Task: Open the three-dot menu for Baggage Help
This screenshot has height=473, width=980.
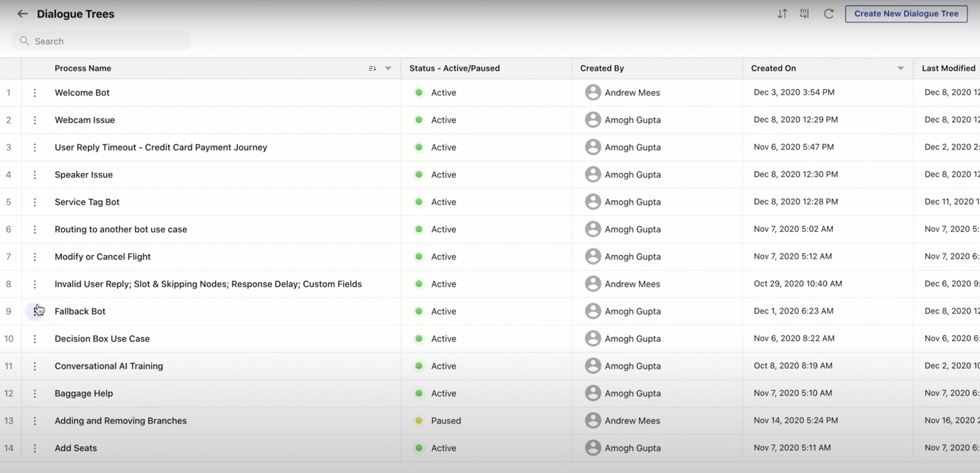Action: point(35,393)
